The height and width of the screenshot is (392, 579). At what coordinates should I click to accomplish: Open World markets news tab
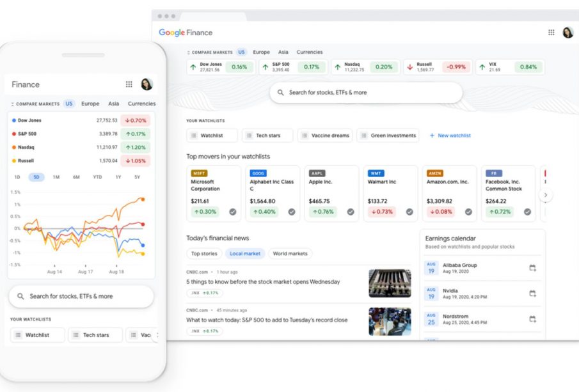pos(290,254)
